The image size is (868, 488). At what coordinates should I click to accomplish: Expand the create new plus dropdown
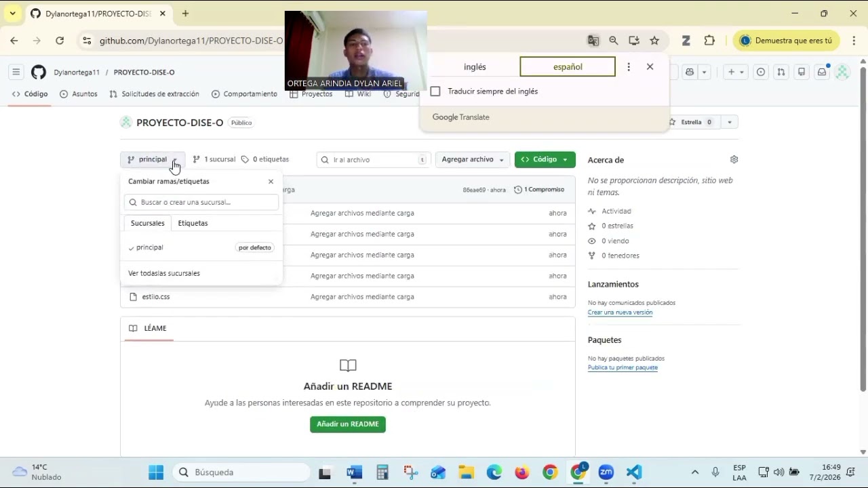[736, 72]
